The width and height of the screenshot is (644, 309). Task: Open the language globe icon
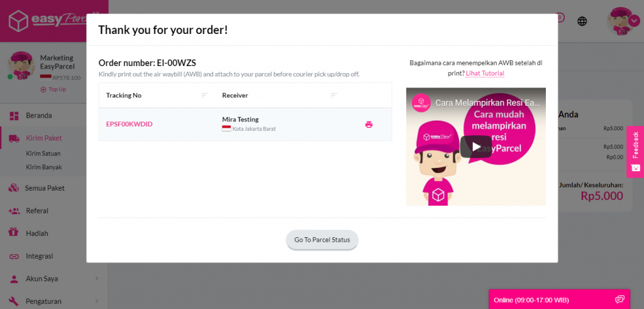pos(582,21)
